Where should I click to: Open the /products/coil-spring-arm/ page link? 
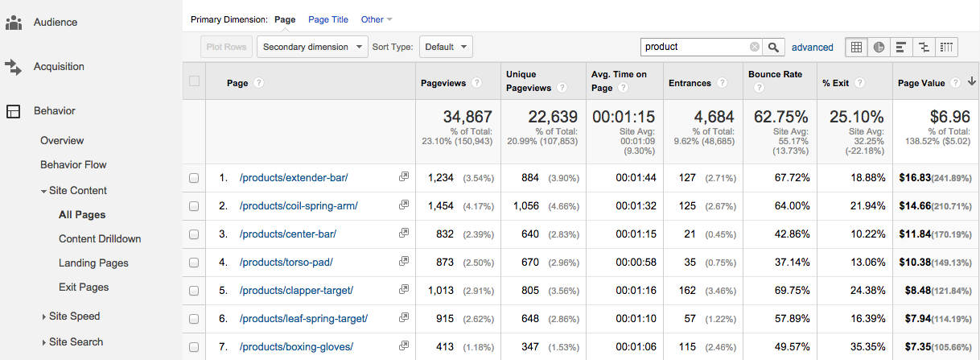[299, 206]
